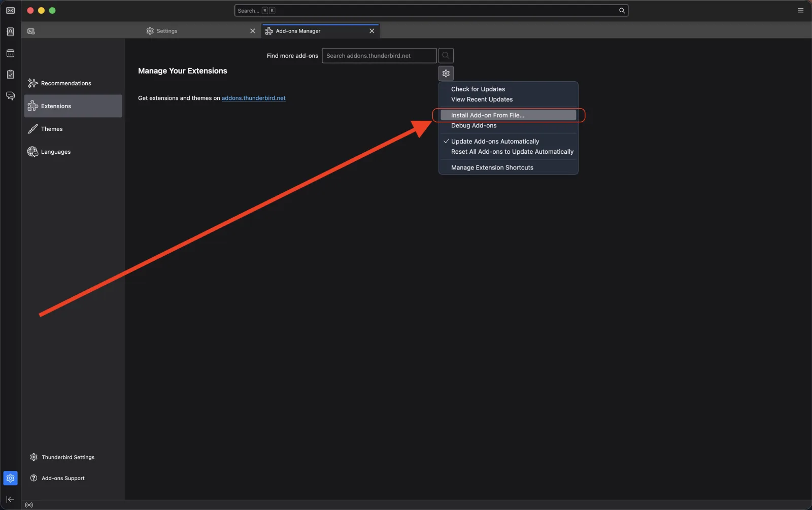Select the Add-ons Manager tab
812x510 pixels.
click(x=321, y=31)
